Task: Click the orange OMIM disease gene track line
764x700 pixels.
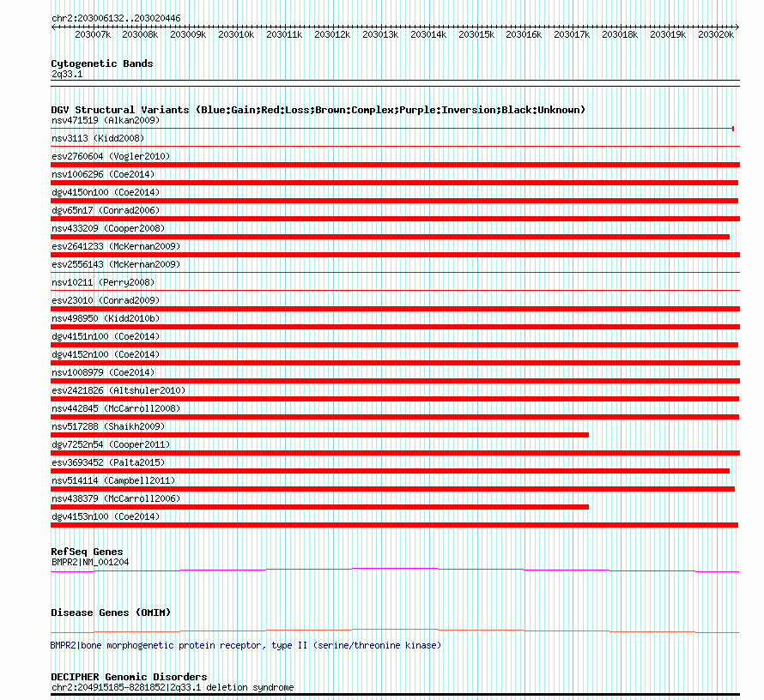Action: click(x=395, y=631)
